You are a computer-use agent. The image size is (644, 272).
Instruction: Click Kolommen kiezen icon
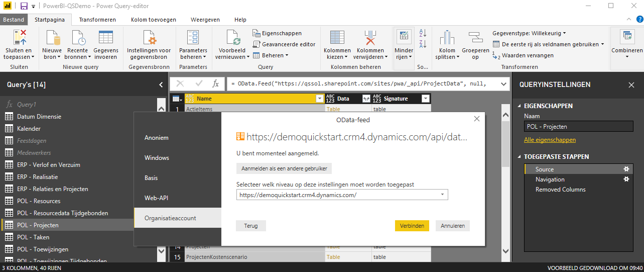click(x=337, y=38)
